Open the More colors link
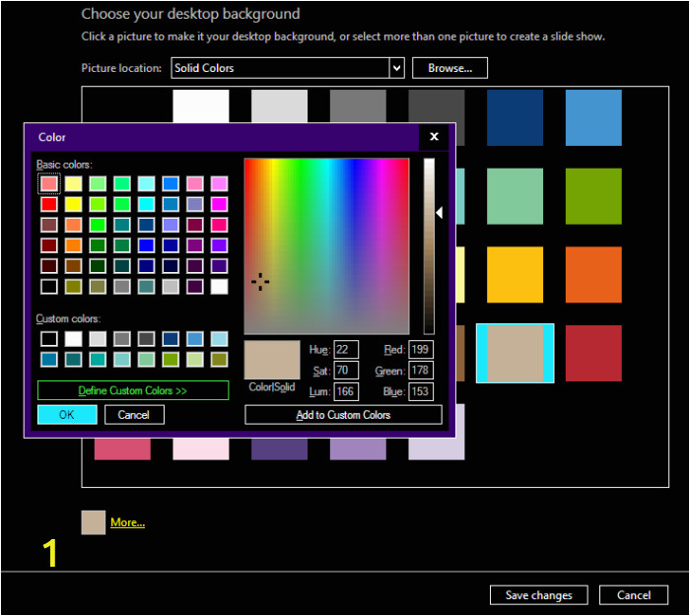This screenshot has width=690, height=616. click(x=127, y=522)
